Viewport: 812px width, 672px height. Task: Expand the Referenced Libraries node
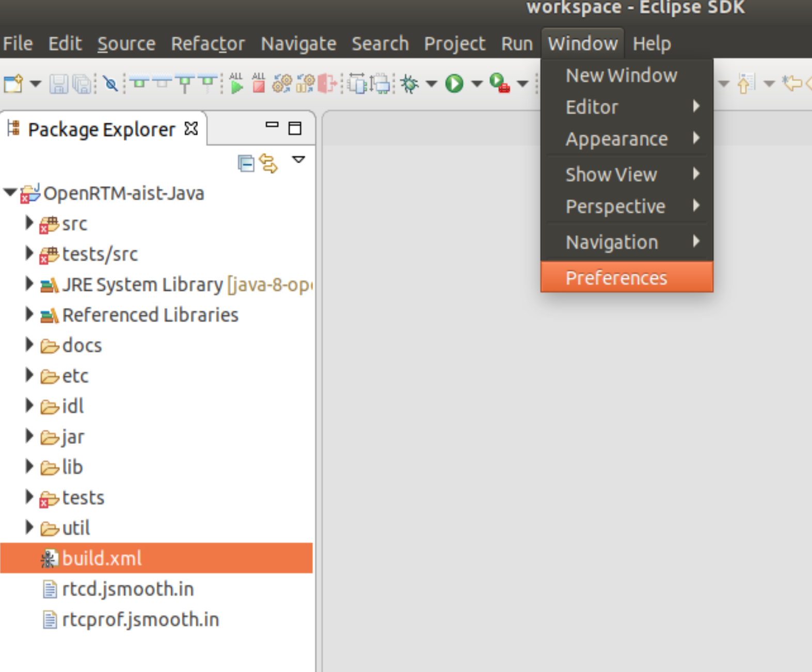click(29, 314)
